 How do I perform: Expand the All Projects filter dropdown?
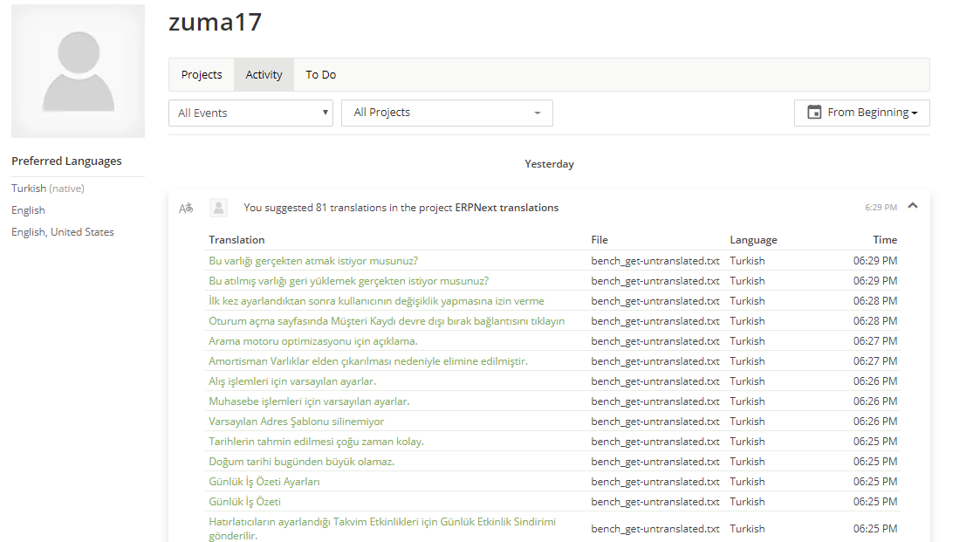coord(447,113)
